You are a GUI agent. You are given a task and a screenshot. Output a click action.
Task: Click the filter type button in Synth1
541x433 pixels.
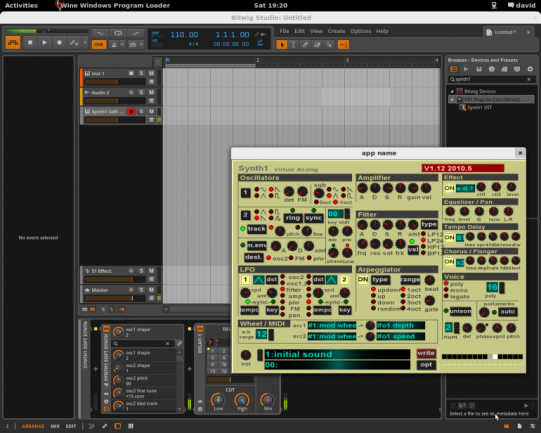click(429, 224)
